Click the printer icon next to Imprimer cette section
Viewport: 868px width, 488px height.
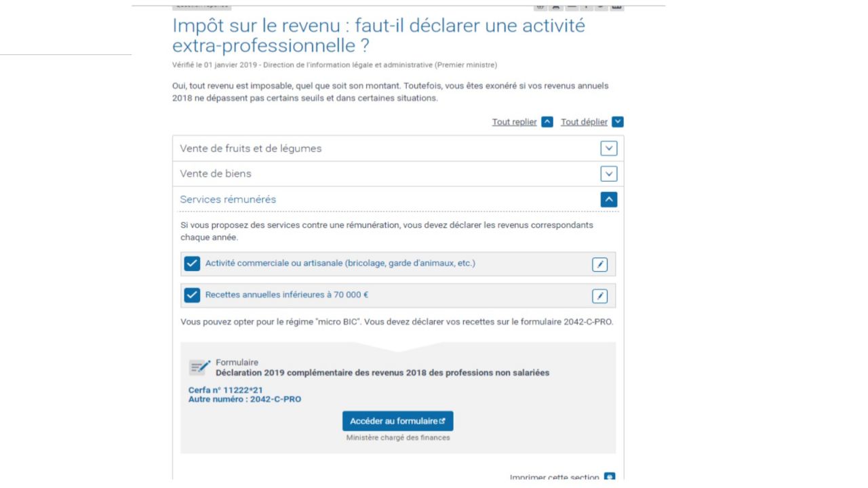click(x=609, y=477)
